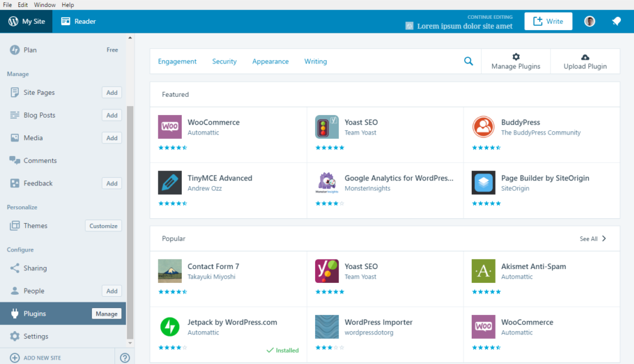
Task: Click the sidebar scroll down arrow
Action: 130,343
